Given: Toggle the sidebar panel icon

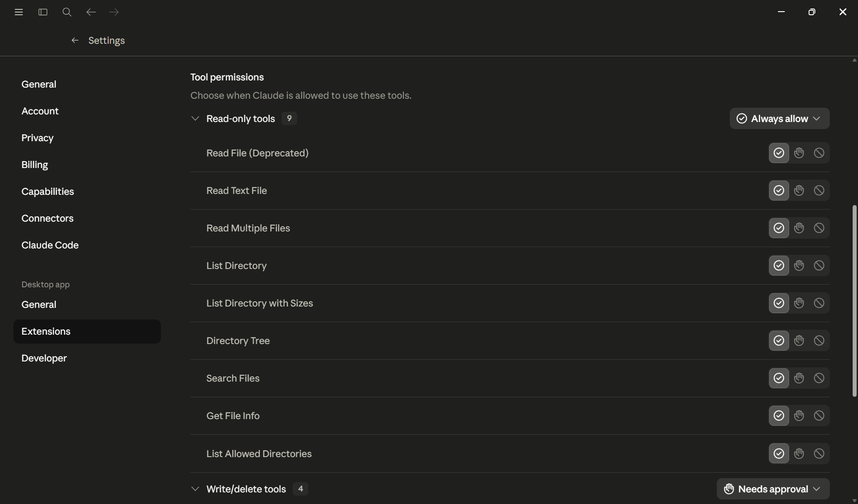Looking at the screenshot, I should click(43, 12).
